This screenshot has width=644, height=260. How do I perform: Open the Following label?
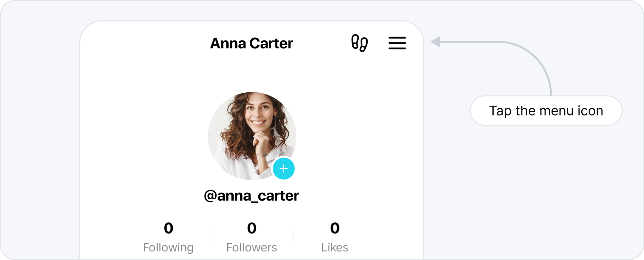click(x=168, y=248)
